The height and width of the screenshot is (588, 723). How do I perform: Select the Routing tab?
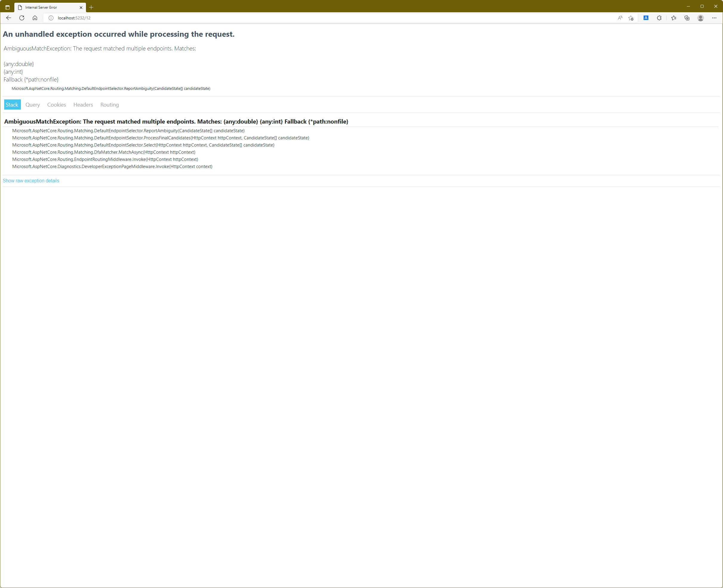(x=110, y=105)
